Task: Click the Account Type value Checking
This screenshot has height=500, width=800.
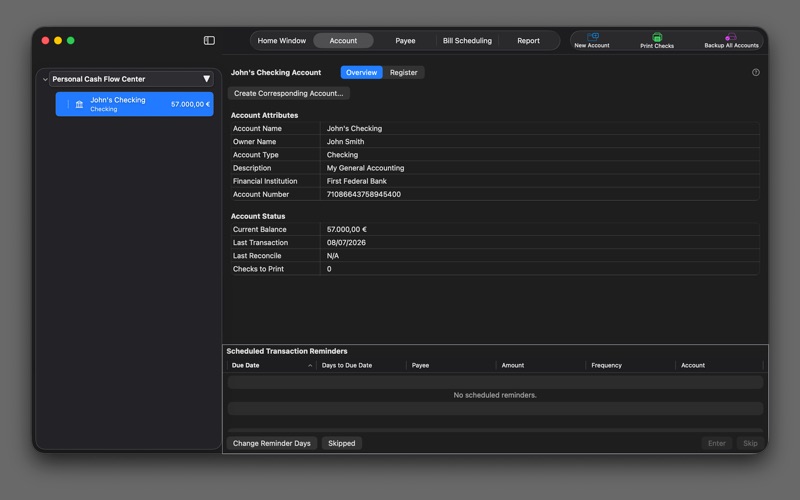Action: (x=342, y=155)
